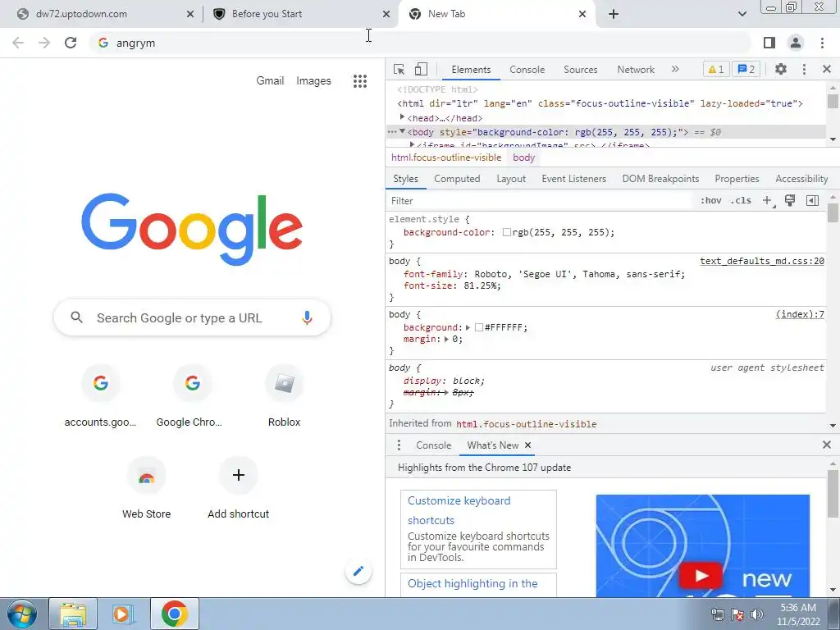Open text_defaults_md.css:20 source link
Viewport: 840px width, 630px height.
762,261
